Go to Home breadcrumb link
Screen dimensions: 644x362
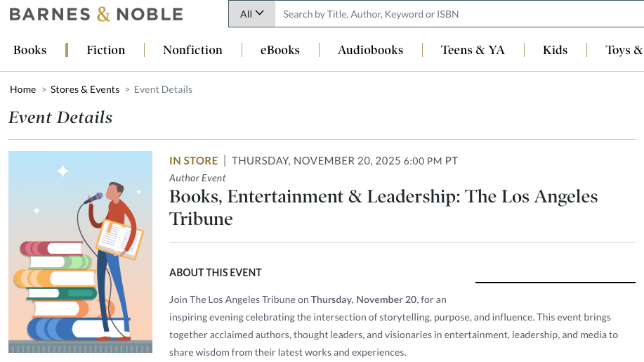click(23, 89)
